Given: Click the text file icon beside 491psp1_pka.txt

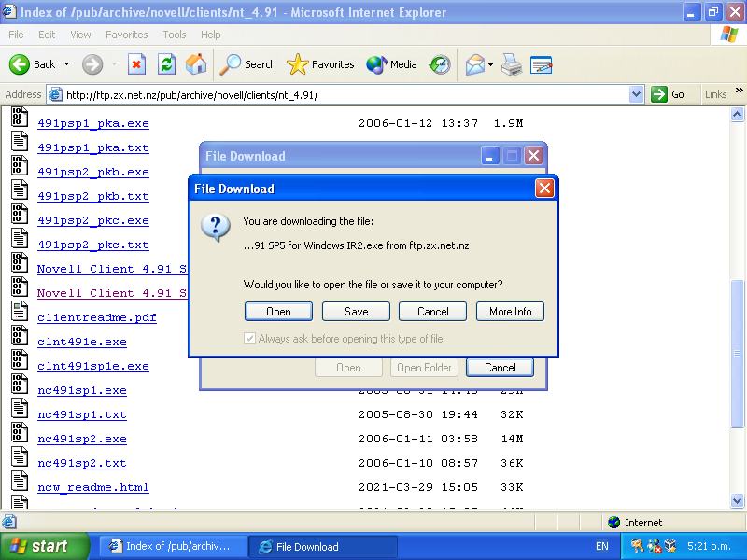Looking at the screenshot, I should coord(19,142).
